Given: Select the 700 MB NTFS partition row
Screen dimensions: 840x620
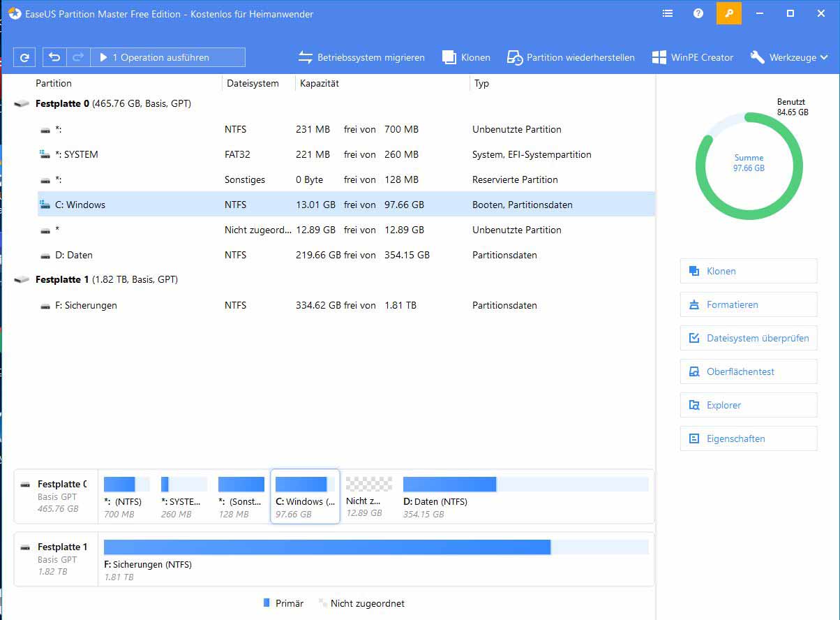Looking at the screenshot, I should point(346,129).
